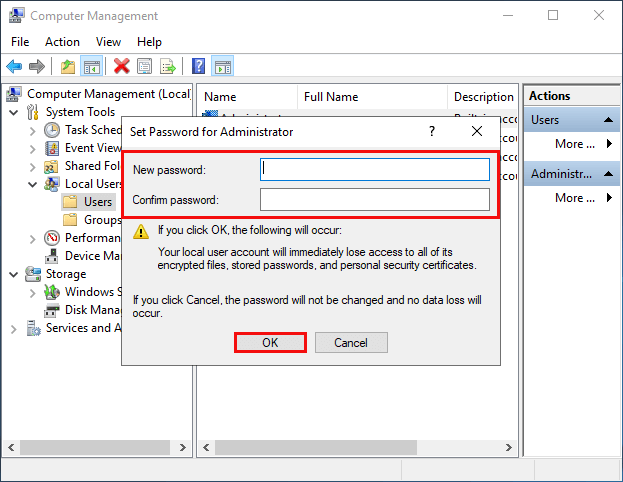623x482 pixels.
Task: Open the properties toolbar icon
Action: pos(145,66)
